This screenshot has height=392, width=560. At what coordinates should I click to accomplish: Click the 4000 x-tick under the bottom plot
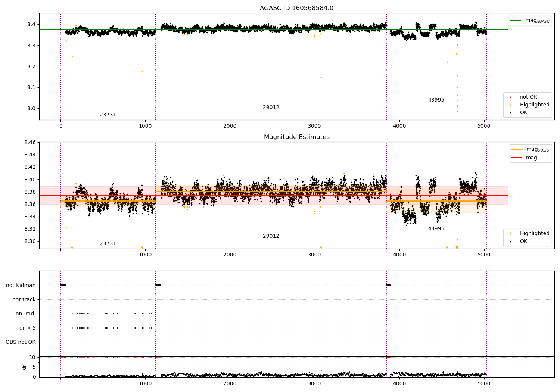pos(399,384)
